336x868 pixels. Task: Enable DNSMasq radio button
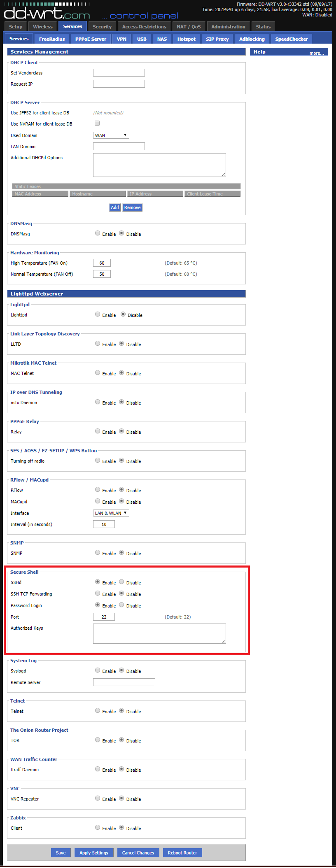click(x=98, y=233)
